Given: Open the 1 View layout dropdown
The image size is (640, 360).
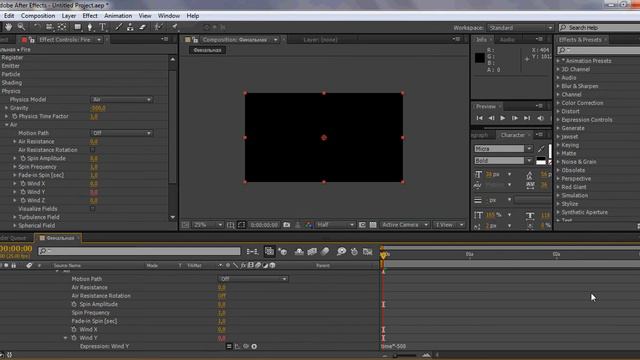Looking at the screenshot, I should (x=449, y=225).
